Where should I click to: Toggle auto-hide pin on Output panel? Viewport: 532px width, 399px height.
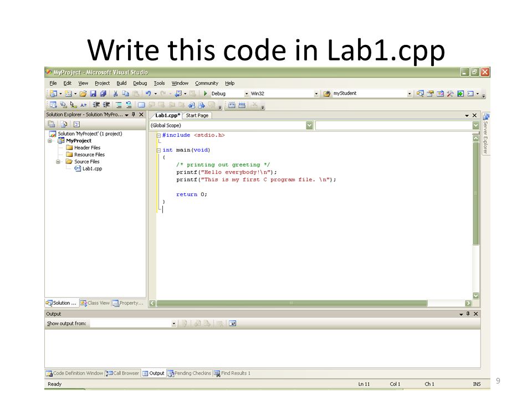468,314
